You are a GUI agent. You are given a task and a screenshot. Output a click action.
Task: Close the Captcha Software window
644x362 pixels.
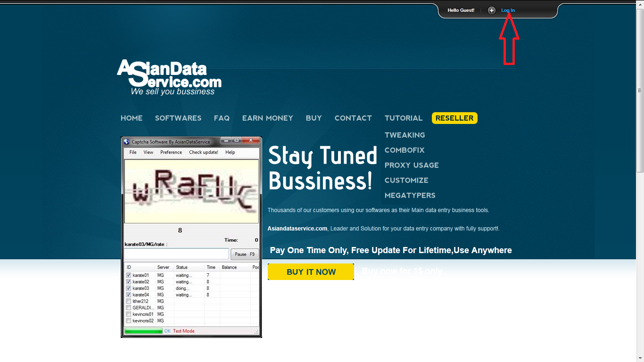point(251,140)
